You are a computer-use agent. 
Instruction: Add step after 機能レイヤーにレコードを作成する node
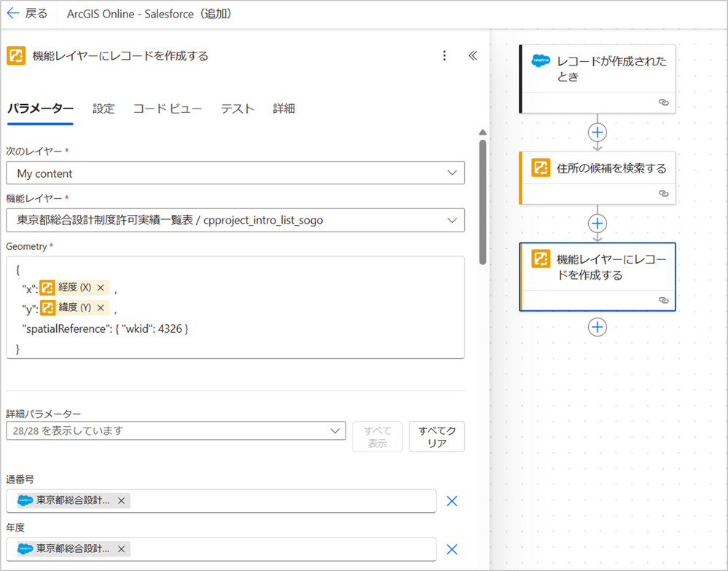click(598, 327)
